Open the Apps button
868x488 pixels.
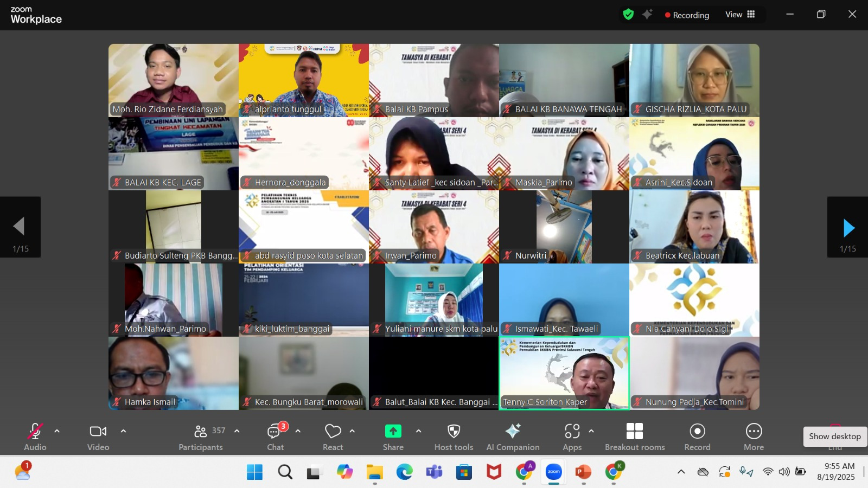pyautogui.click(x=572, y=437)
